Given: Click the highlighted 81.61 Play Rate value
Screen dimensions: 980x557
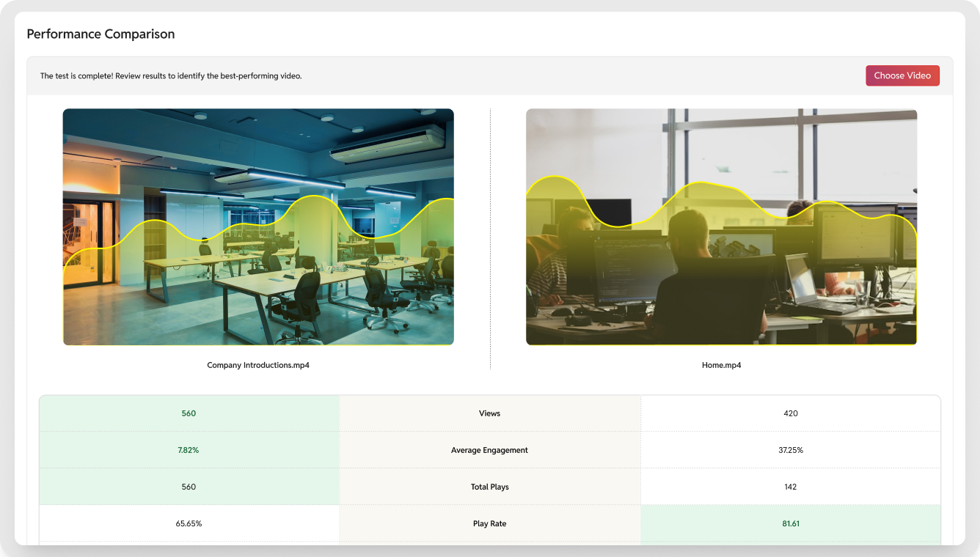Looking at the screenshot, I should (790, 523).
